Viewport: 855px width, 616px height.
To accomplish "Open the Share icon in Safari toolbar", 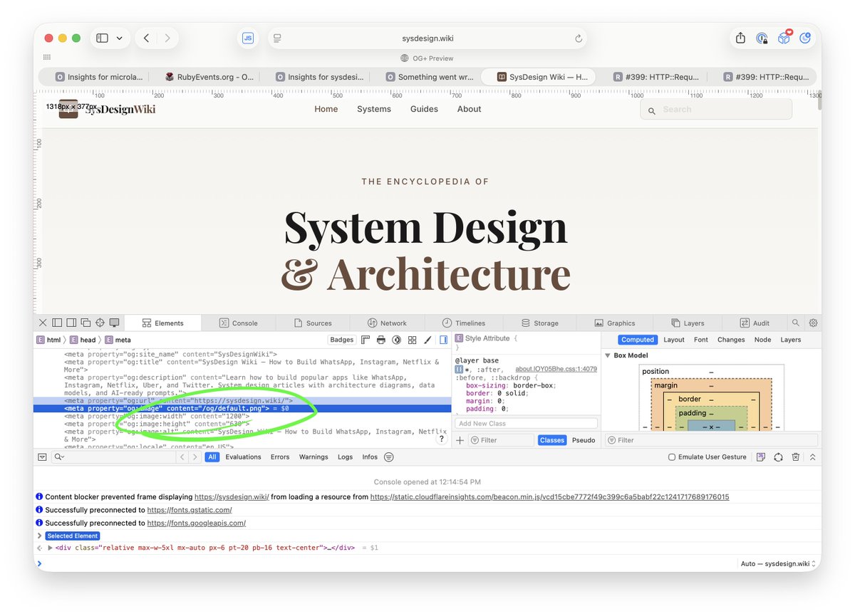I will (x=741, y=38).
